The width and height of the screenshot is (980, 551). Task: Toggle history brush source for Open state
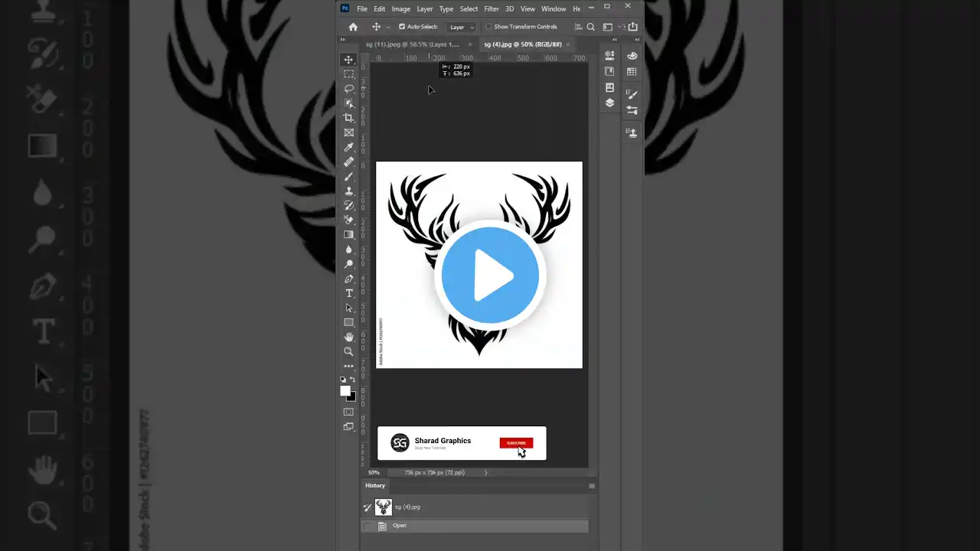coord(367,526)
